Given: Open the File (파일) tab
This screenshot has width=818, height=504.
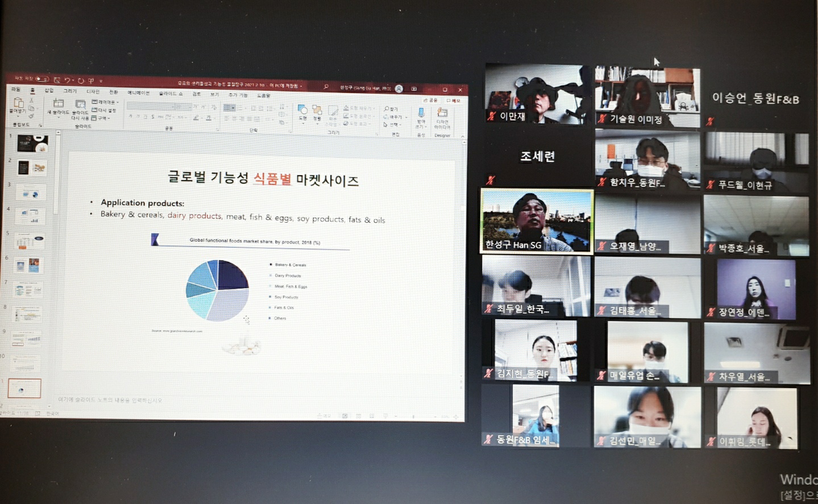Looking at the screenshot, I should tap(16, 90).
